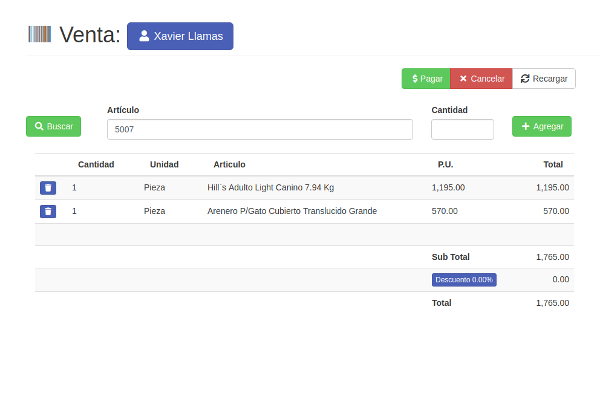
Task: Select text Hill's Adulto Light Canino 7.94 Kg
Action: (x=271, y=188)
